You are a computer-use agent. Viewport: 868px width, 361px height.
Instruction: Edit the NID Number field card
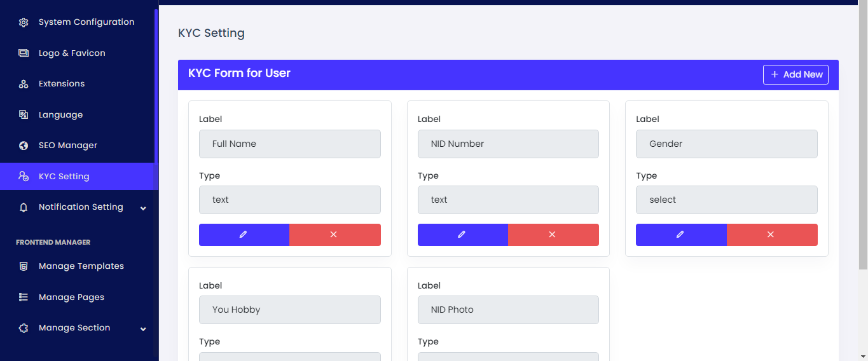tap(462, 235)
